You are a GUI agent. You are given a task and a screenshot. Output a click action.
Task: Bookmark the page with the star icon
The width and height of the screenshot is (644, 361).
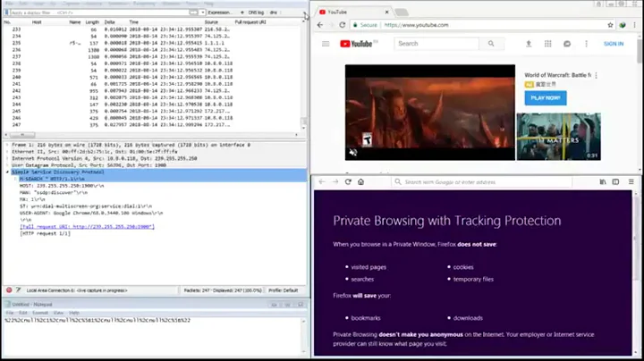[x=610, y=25]
